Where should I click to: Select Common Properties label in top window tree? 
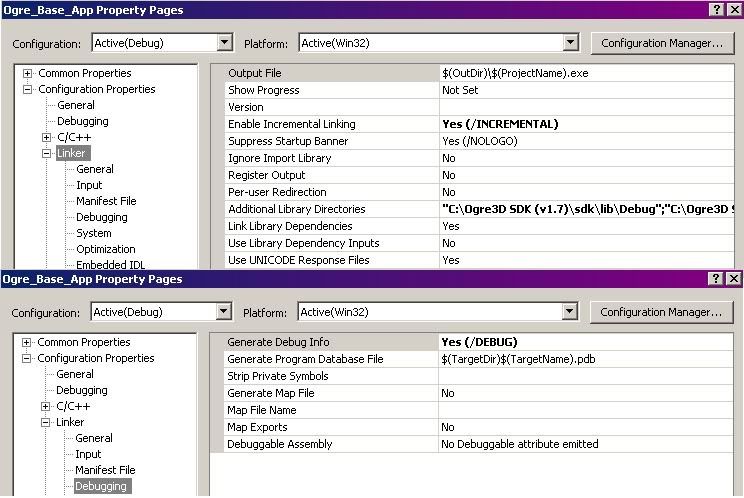(85, 74)
